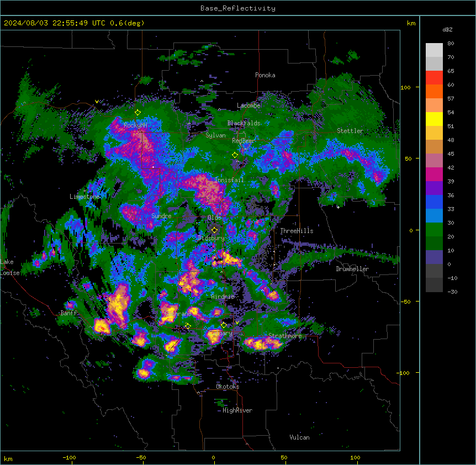476x465 pixels.
Task: Select the Cochrane label
Action: pos(178,314)
